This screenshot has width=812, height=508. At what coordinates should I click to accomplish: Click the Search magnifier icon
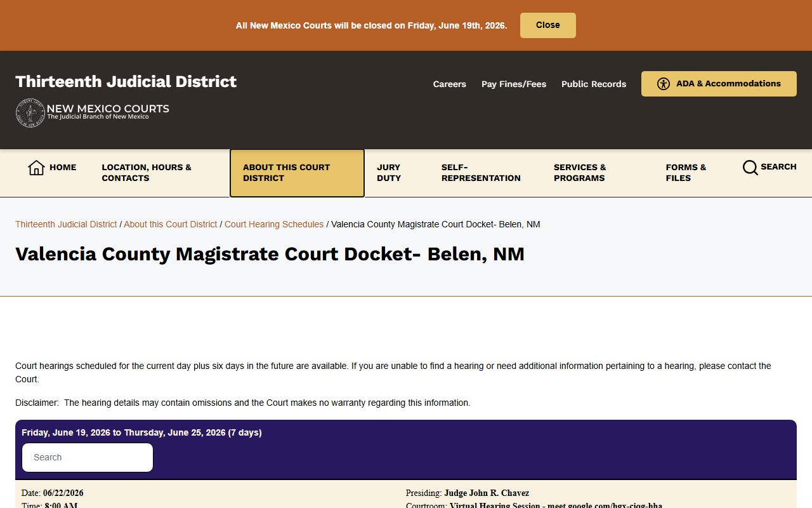click(x=750, y=168)
